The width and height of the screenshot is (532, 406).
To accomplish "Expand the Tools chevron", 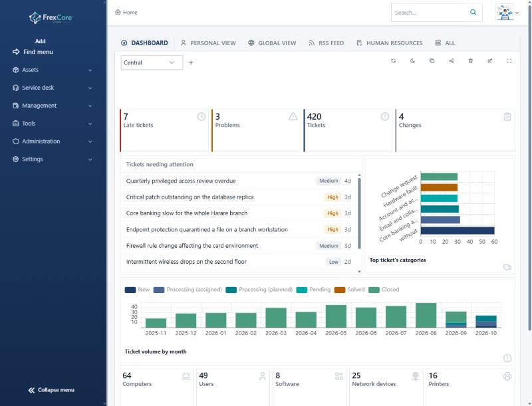I will pyautogui.click(x=90, y=124).
